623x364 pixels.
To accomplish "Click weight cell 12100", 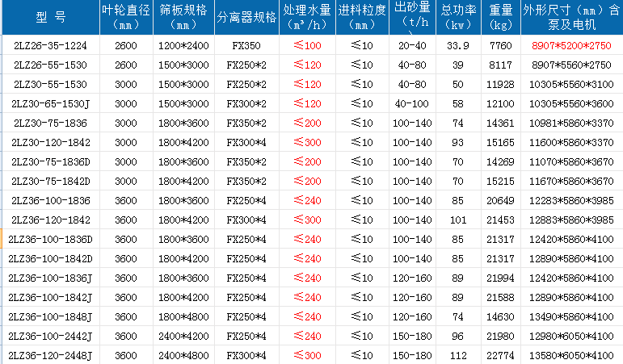I will tap(501, 103).
